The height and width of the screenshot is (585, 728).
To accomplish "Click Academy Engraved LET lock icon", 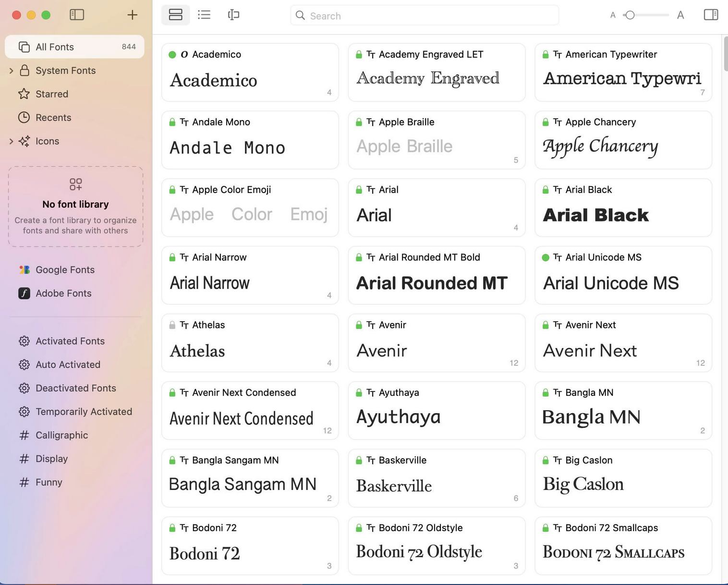I will tap(359, 54).
